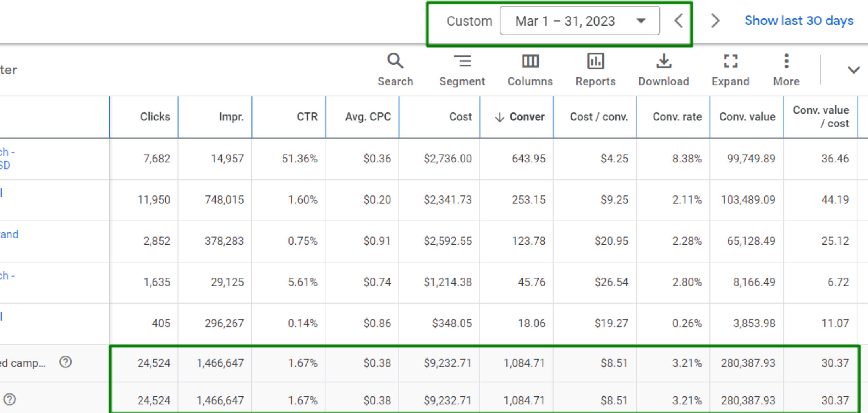Click help icon in the bottom total row
The width and height of the screenshot is (868, 413).
pos(9,400)
